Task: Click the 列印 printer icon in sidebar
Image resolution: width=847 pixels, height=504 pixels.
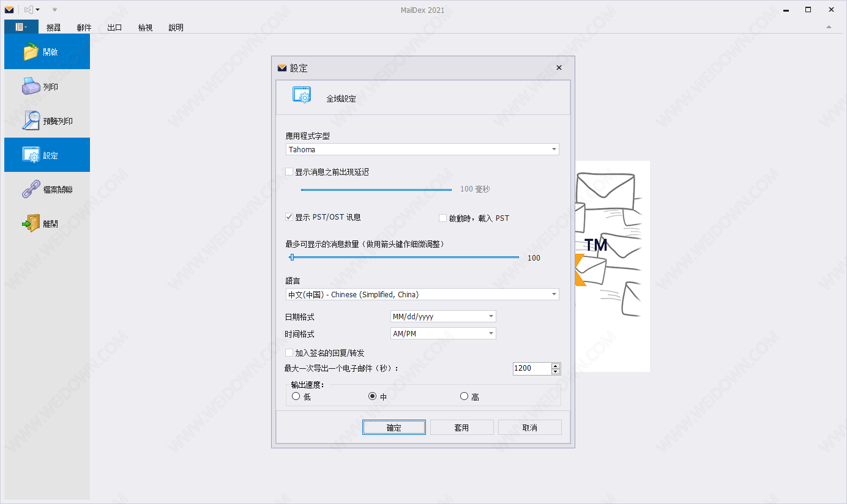Action: (31, 86)
